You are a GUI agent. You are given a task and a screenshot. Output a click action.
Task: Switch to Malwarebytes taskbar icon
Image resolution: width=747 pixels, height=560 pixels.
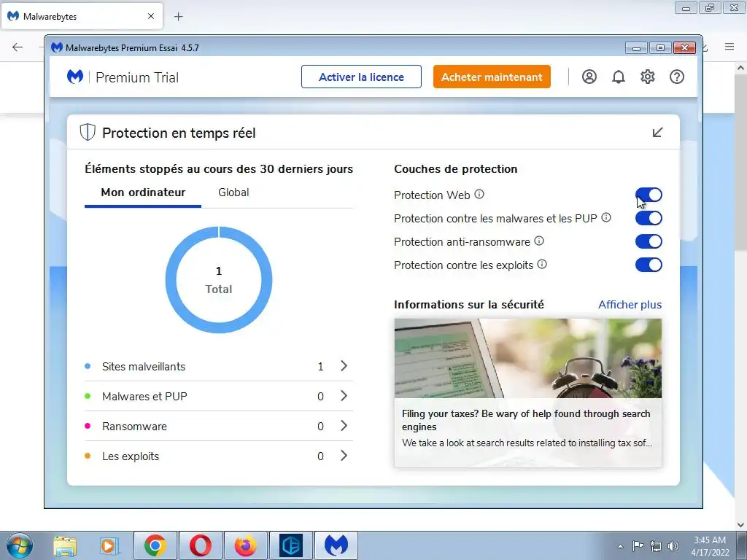[x=336, y=545]
